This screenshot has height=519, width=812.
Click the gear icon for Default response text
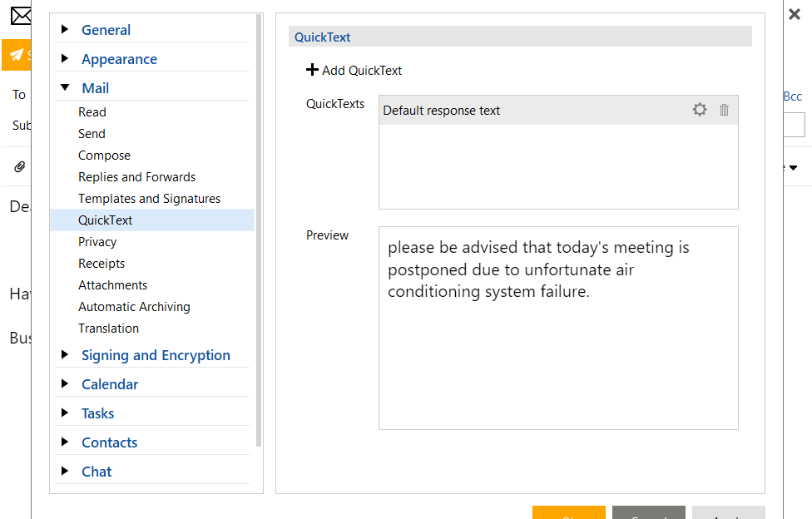coord(700,110)
